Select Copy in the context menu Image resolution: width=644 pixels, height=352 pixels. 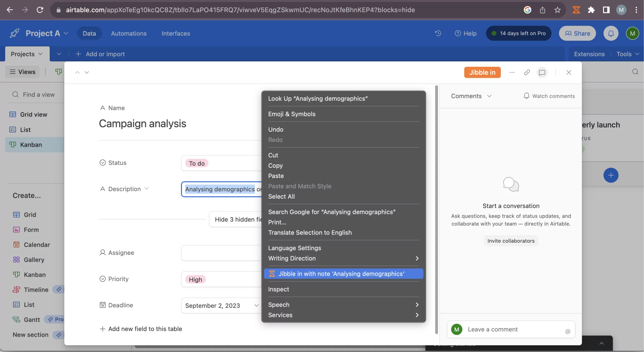[275, 166]
